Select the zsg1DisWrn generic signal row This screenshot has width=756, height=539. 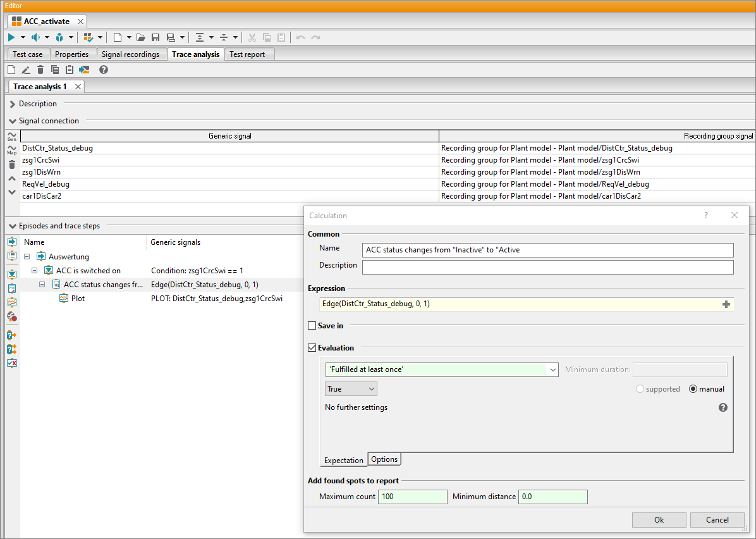(x=229, y=172)
